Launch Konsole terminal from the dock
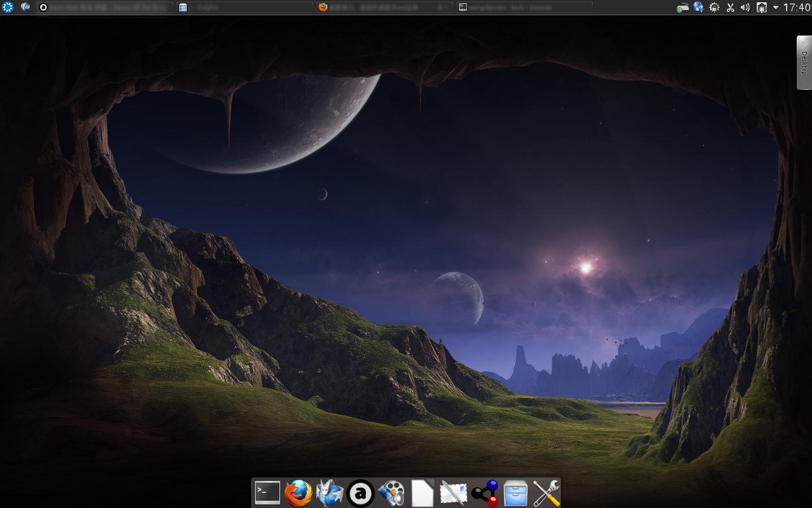 (x=267, y=493)
